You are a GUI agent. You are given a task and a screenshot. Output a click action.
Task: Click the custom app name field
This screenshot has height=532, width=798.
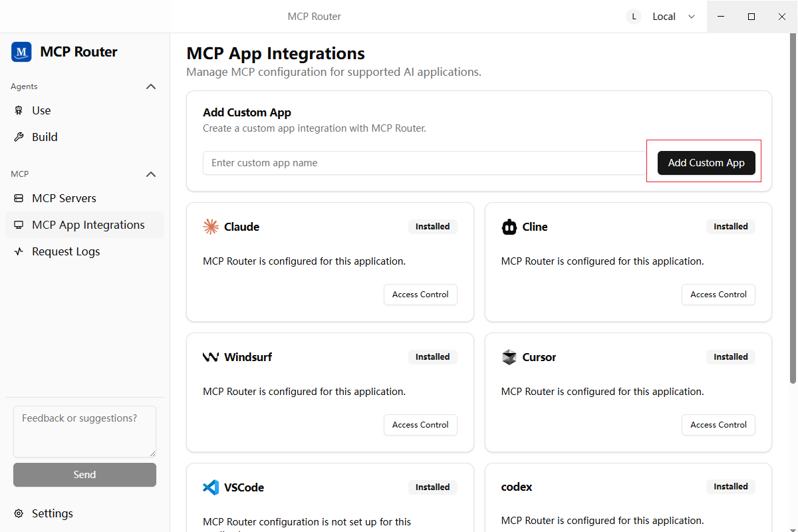point(426,163)
